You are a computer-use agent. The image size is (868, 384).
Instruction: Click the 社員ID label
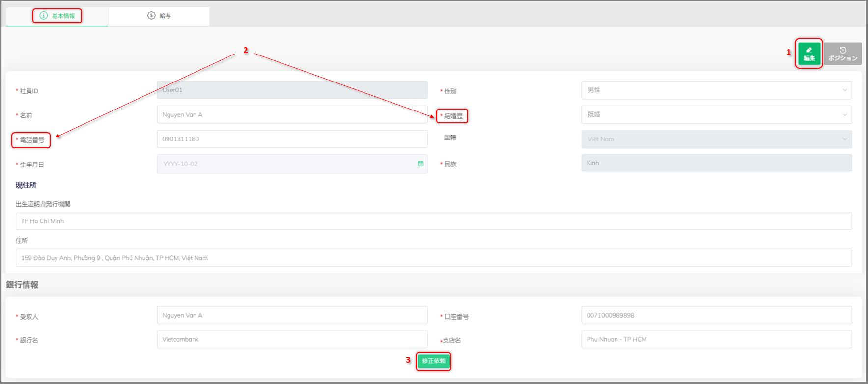[29, 91]
